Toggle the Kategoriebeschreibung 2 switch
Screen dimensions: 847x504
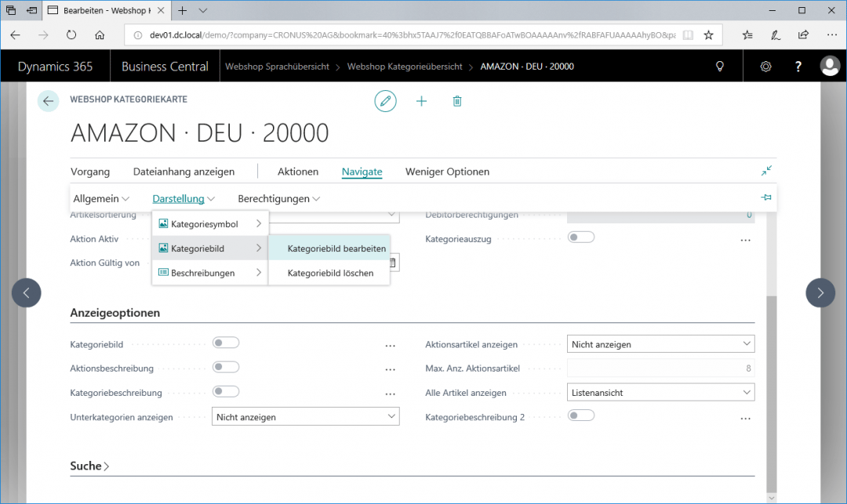(x=581, y=415)
